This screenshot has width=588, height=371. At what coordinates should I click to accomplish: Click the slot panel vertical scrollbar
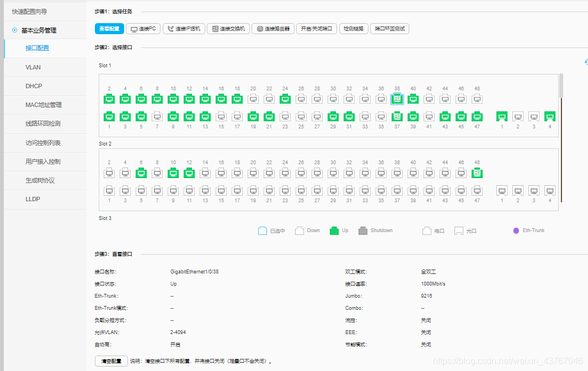[x=561, y=86]
